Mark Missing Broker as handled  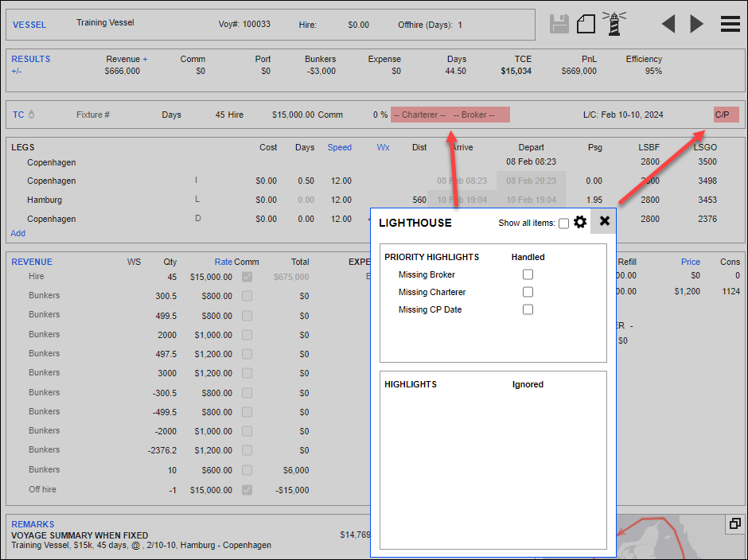coord(528,274)
